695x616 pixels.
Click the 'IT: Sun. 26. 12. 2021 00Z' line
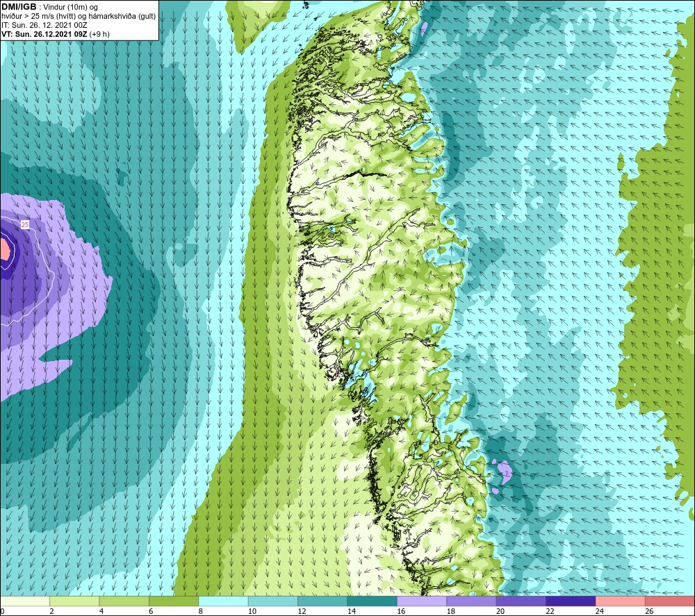(x=44, y=25)
